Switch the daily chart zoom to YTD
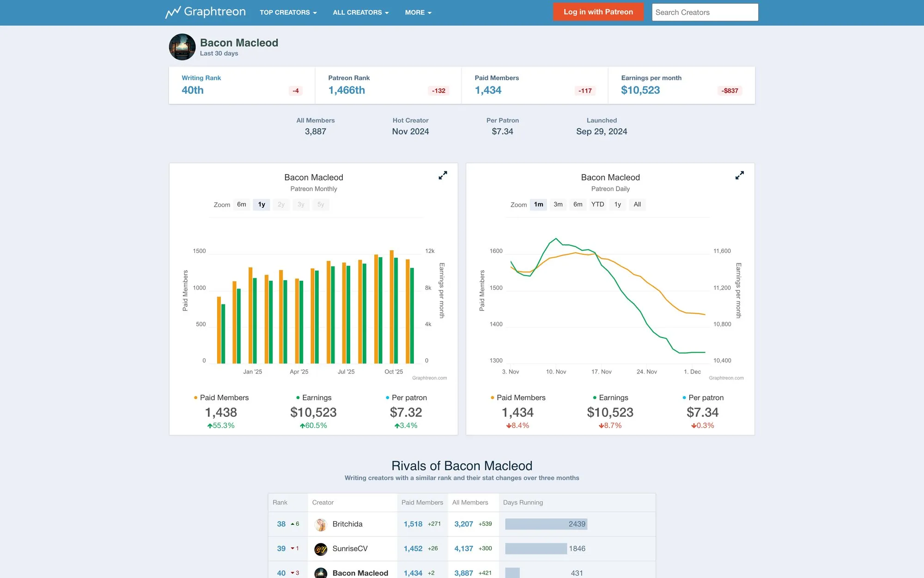 [597, 204]
